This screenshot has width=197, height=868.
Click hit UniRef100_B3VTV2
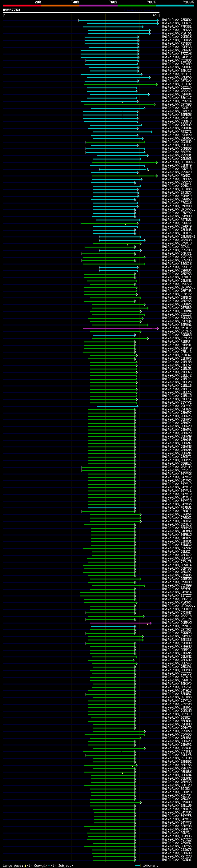177,403
